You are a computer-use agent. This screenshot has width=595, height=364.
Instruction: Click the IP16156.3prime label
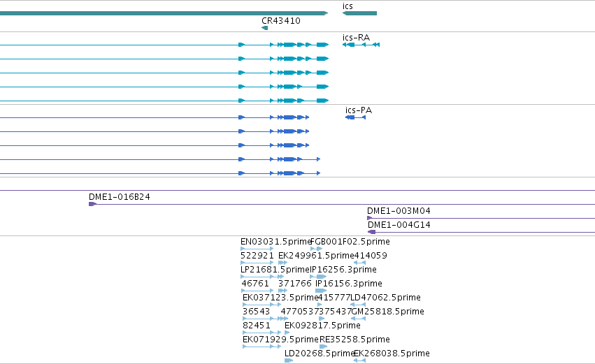349,284
